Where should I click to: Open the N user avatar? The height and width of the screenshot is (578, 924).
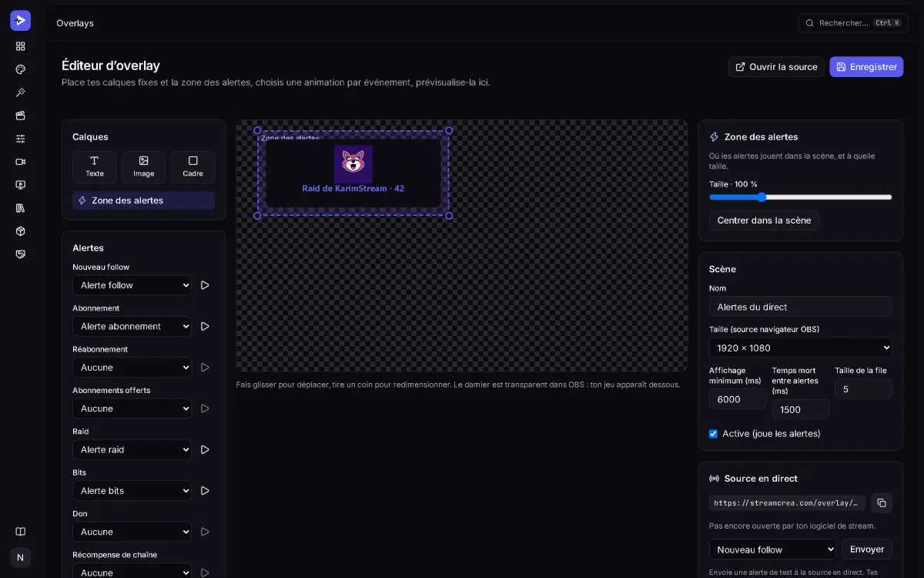pyautogui.click(x=20, y=557)
